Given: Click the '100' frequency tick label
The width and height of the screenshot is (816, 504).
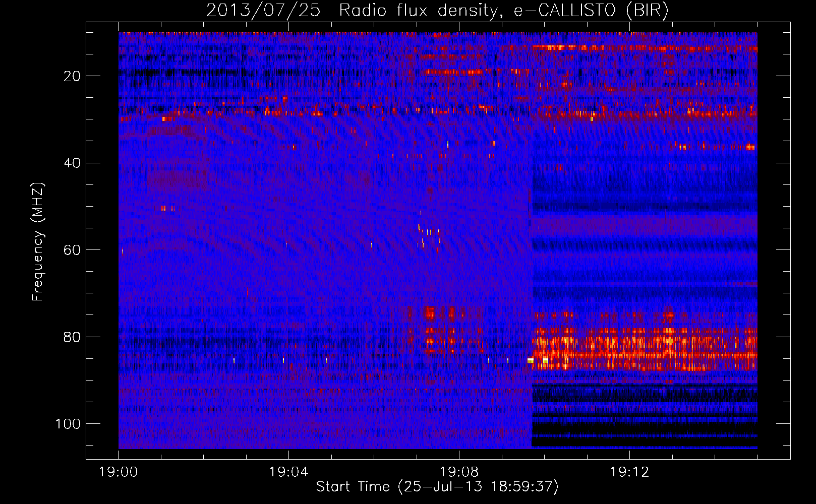Looking at the screenshot, I should point(68,424).
